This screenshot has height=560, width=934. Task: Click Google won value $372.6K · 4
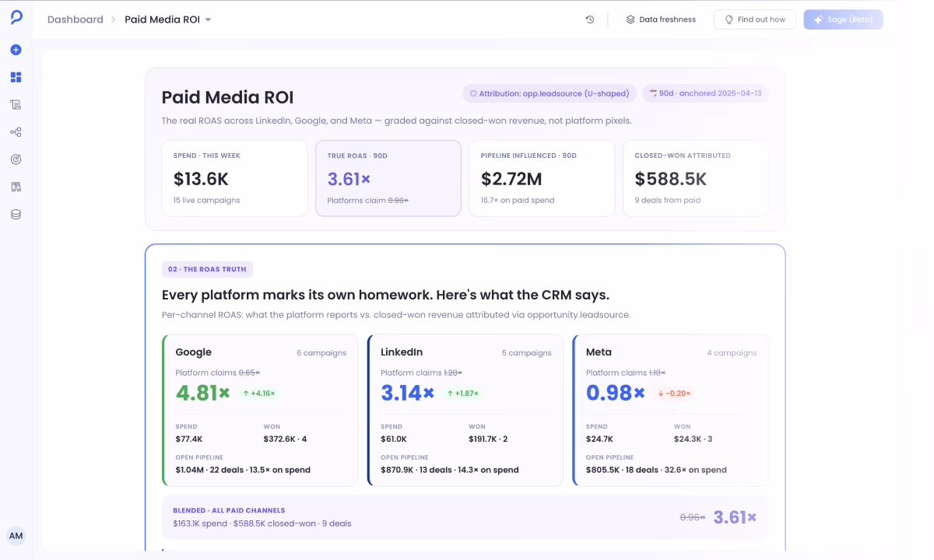[286, 439]
